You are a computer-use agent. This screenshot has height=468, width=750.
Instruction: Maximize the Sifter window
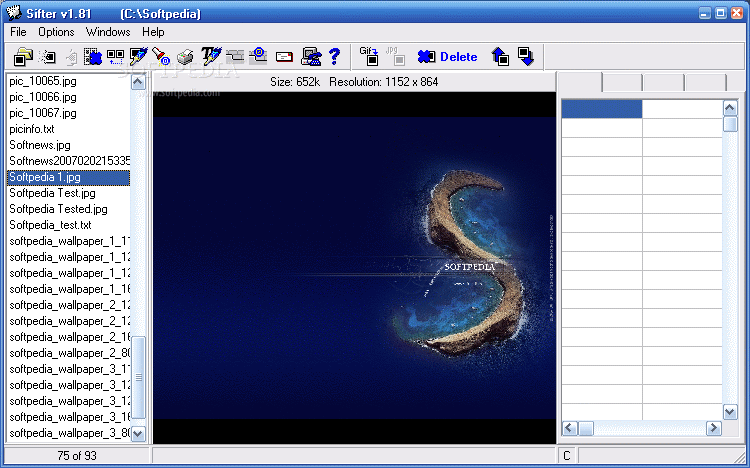[x=721, y=13]
